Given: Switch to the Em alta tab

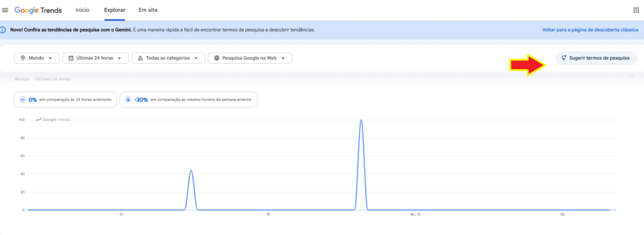Looking at the screenshot, I should point(148,10).
